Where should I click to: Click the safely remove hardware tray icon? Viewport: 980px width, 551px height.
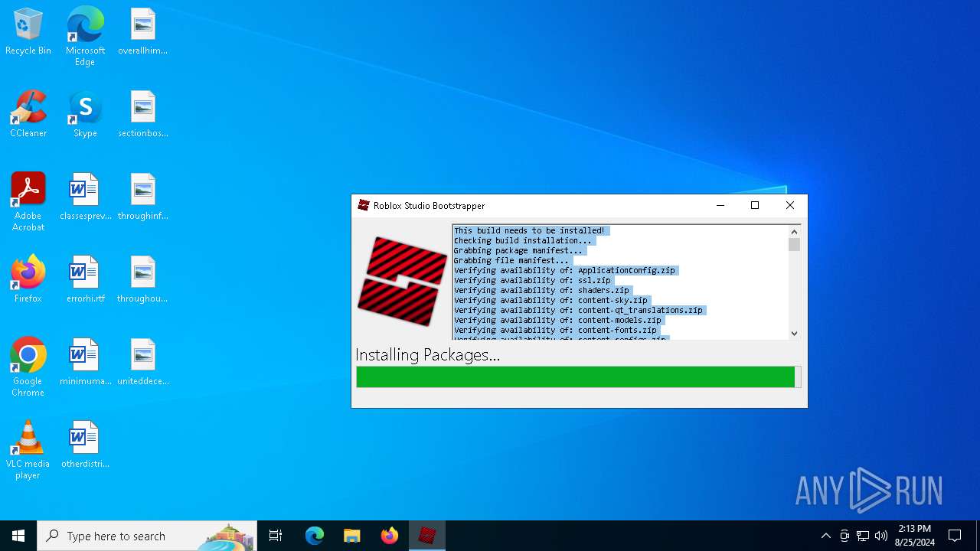844,536
